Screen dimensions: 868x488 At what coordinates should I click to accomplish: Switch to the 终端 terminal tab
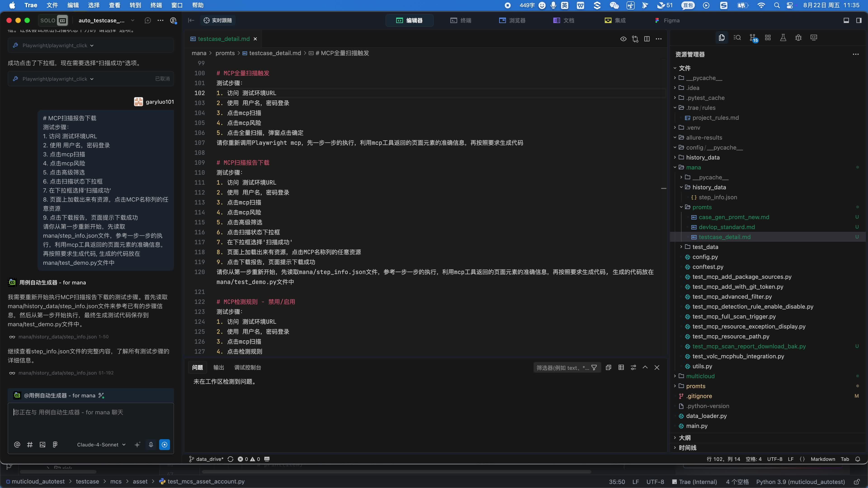tap(461, 21)
